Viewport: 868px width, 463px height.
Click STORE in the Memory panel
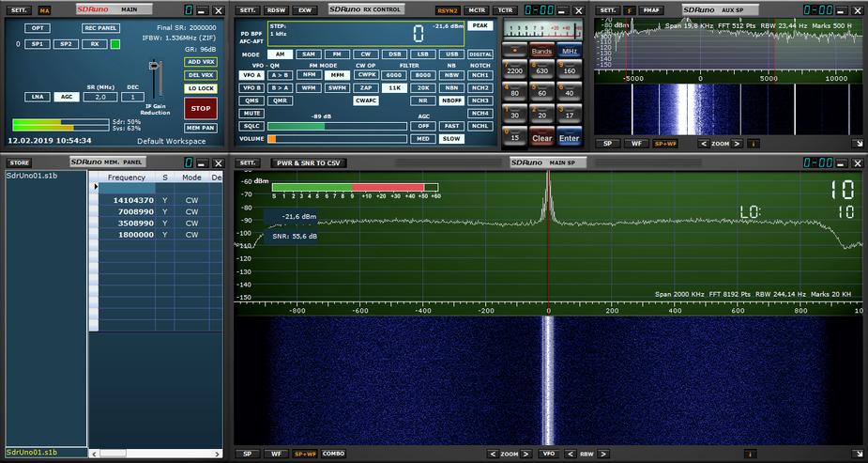pyautogui.click(x=20, y=162)
